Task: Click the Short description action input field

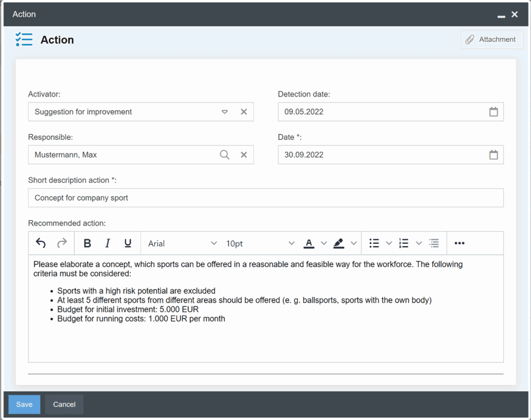Action: pos(265,198)
